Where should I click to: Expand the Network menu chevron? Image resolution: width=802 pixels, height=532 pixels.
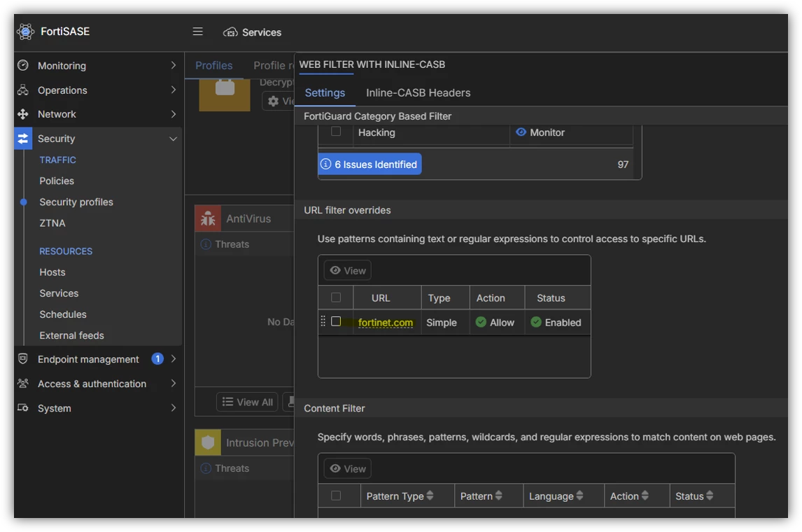[x=174, y=114]
